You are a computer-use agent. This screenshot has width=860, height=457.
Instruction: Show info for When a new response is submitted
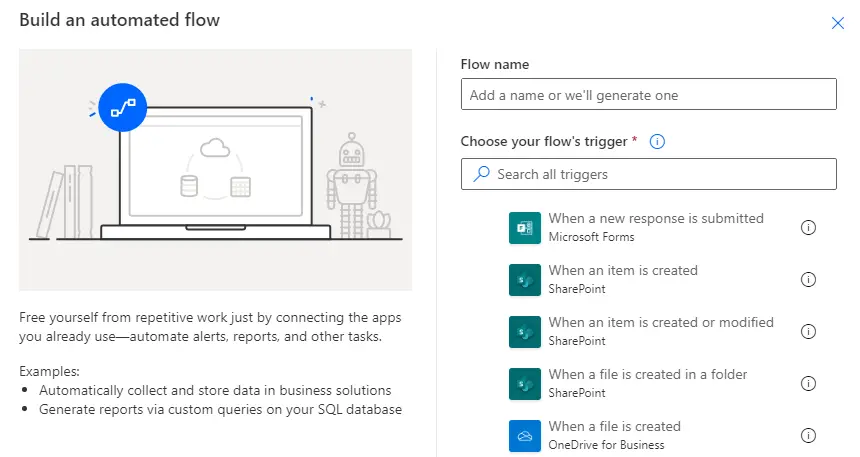808,227
